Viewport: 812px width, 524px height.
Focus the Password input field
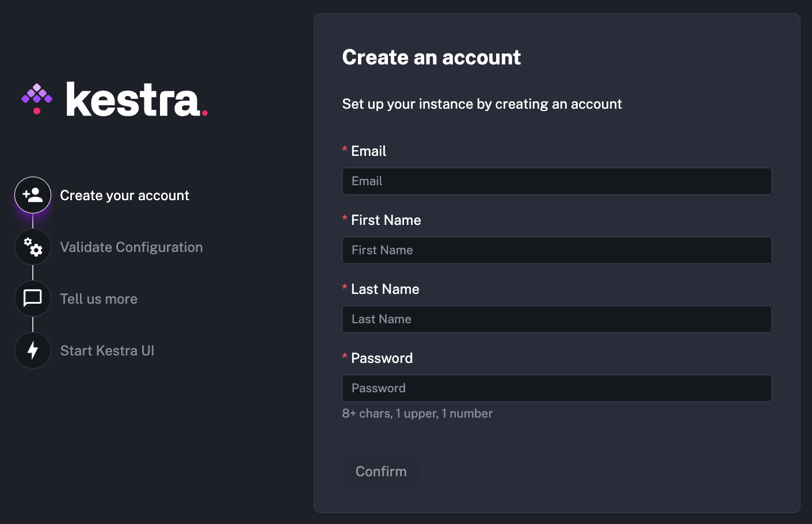pos(556,388)
